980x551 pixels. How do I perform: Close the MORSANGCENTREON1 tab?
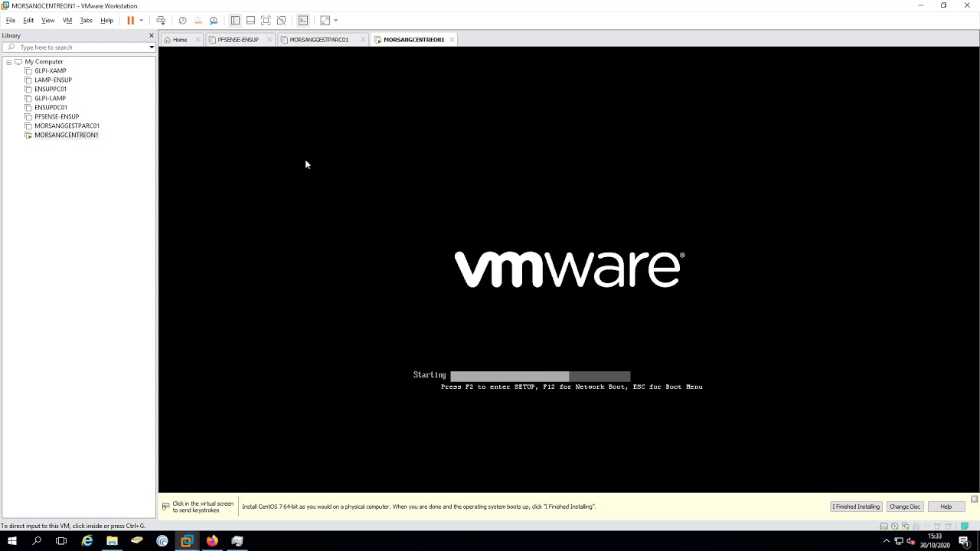(x=452, y=40)
